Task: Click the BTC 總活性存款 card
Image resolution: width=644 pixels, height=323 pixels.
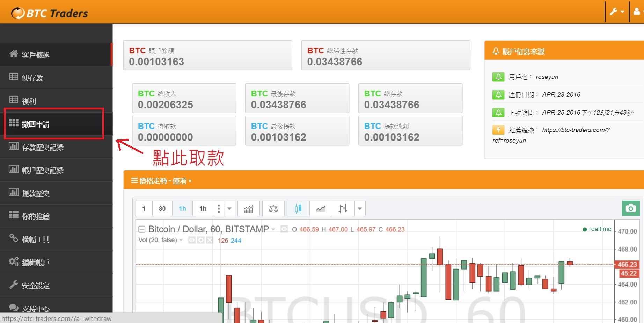Action: click(386, 55)
